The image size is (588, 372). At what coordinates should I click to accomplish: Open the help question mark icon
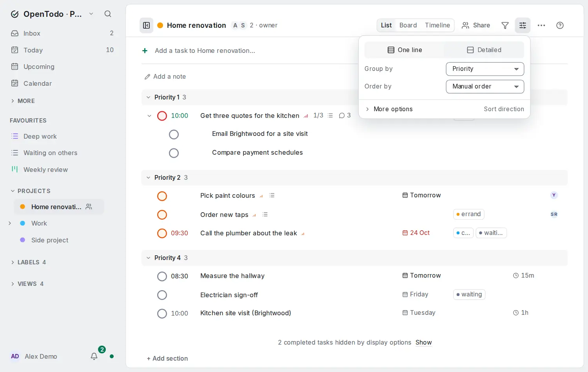(x=560, y=25)
